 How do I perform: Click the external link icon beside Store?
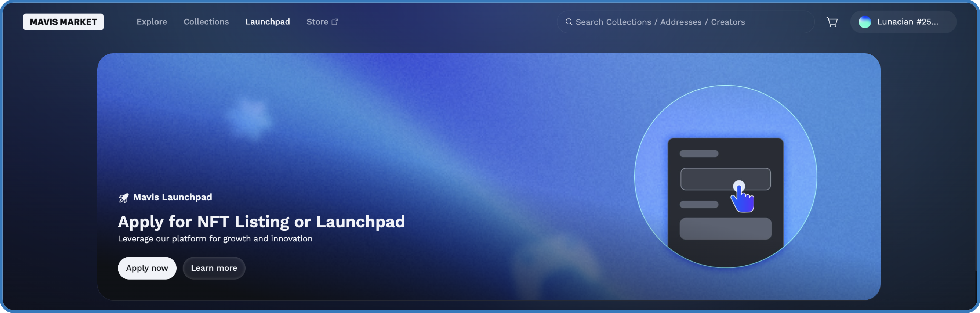[x=335, y=22]
